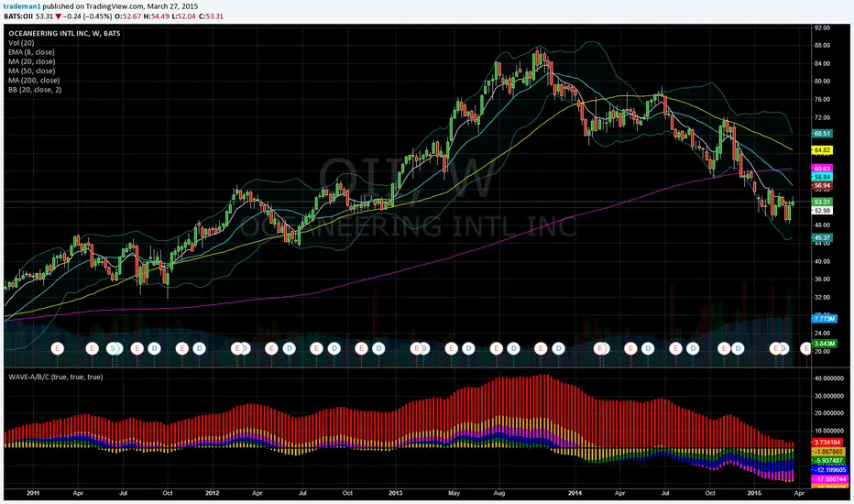Open the trademan1 author link
The height and width of the screenshot is (504, 854).
[x=22, y=6]
